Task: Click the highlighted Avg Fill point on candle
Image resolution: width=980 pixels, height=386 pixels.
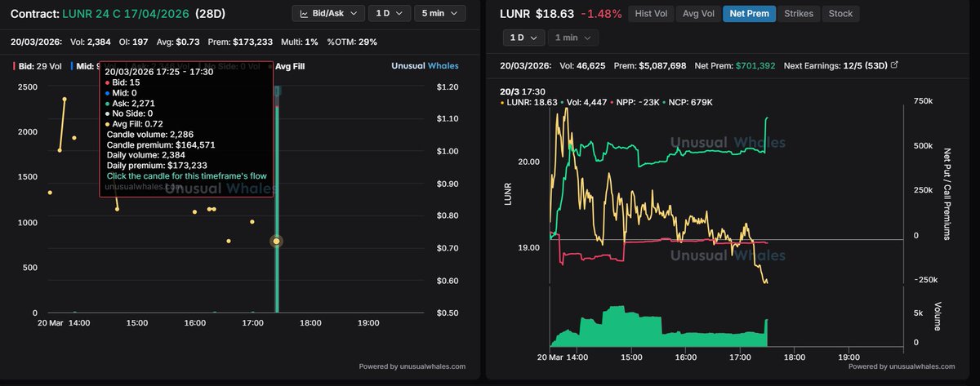Action: [277, 241]
